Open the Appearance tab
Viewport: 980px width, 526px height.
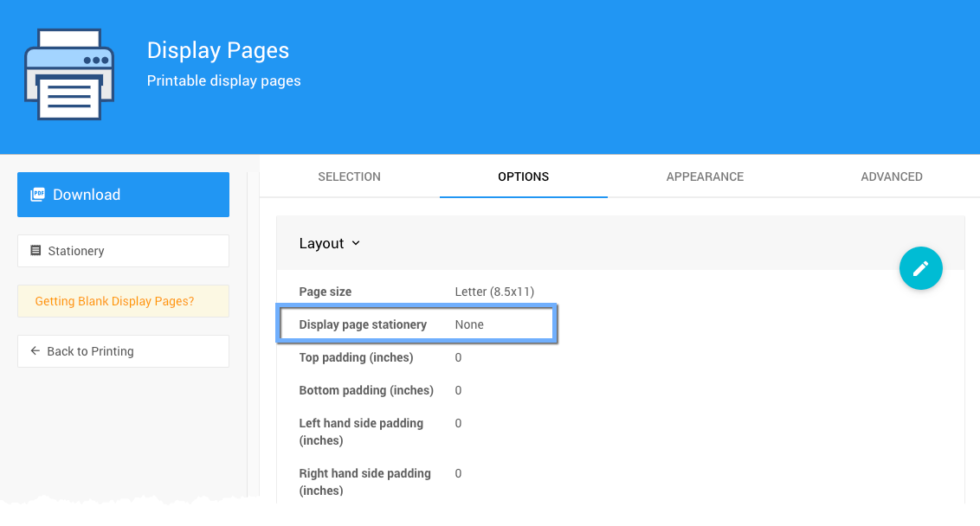click(705, 176)
